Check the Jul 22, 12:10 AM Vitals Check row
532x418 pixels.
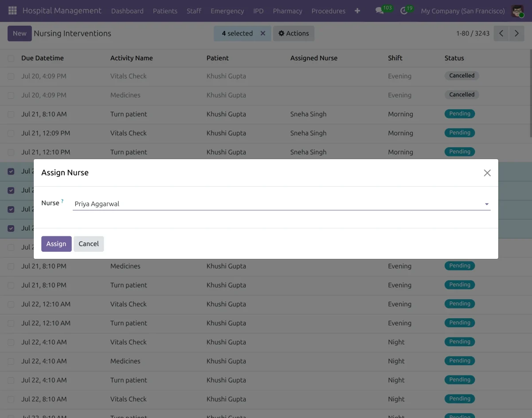pyautogui.click(x=11, y=305)
